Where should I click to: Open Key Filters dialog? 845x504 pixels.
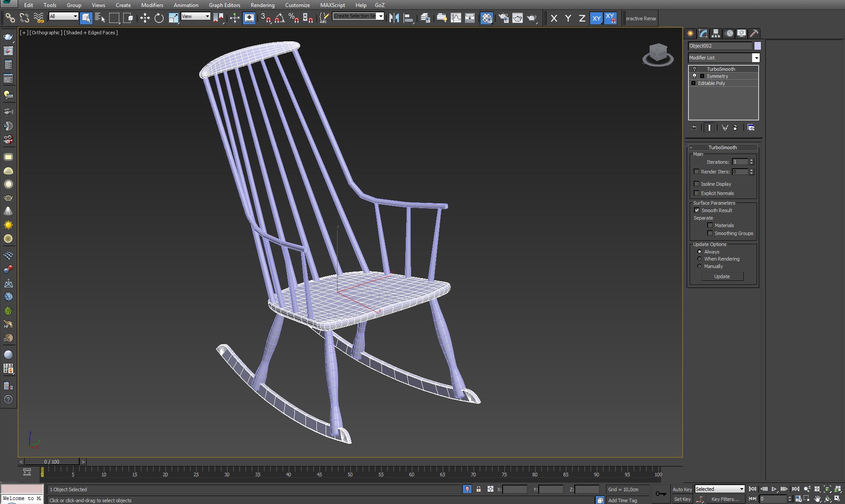[x=725, y=499]
